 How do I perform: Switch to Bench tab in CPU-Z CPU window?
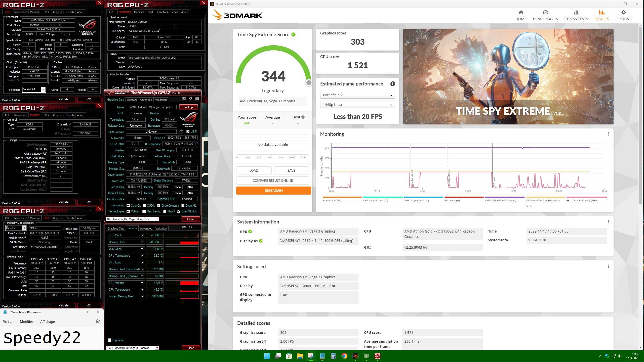pos(70,12)
